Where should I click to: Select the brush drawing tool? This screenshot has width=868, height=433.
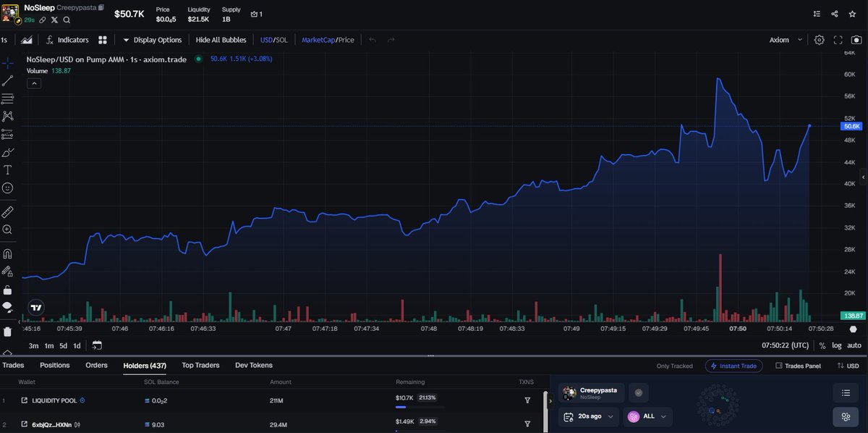tap(7, 152)
